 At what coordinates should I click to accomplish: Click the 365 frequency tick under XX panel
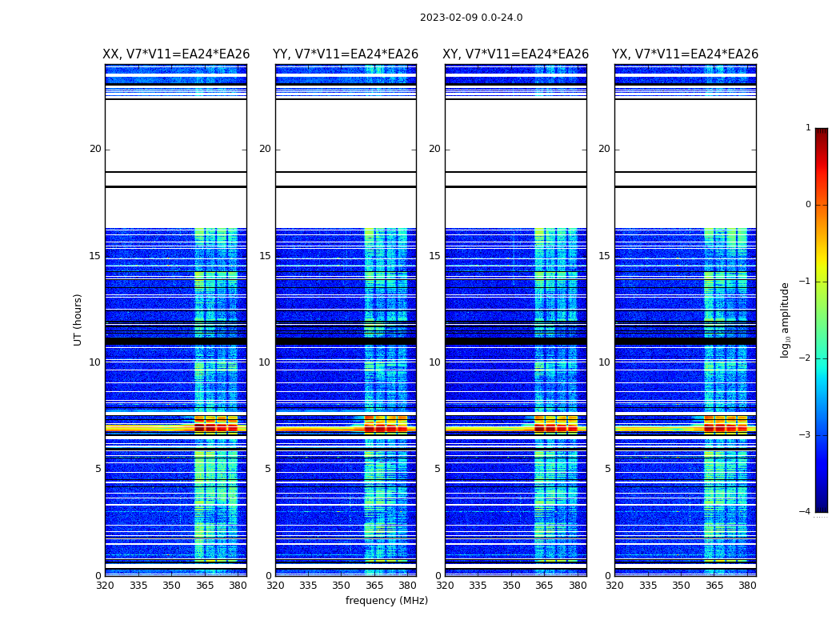205,586
